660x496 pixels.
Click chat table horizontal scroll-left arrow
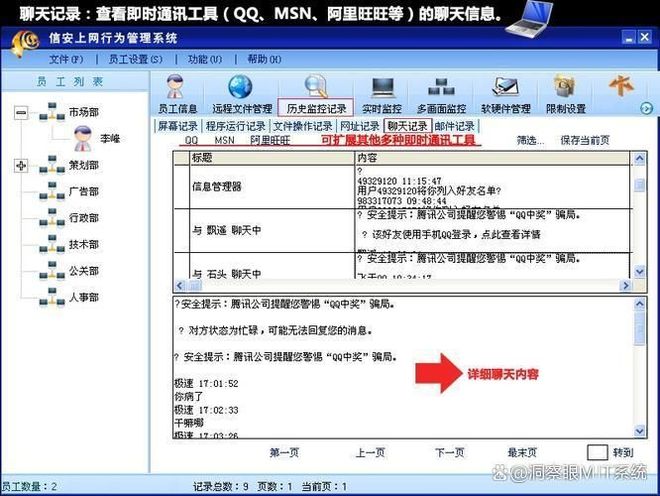coord(180,285)
